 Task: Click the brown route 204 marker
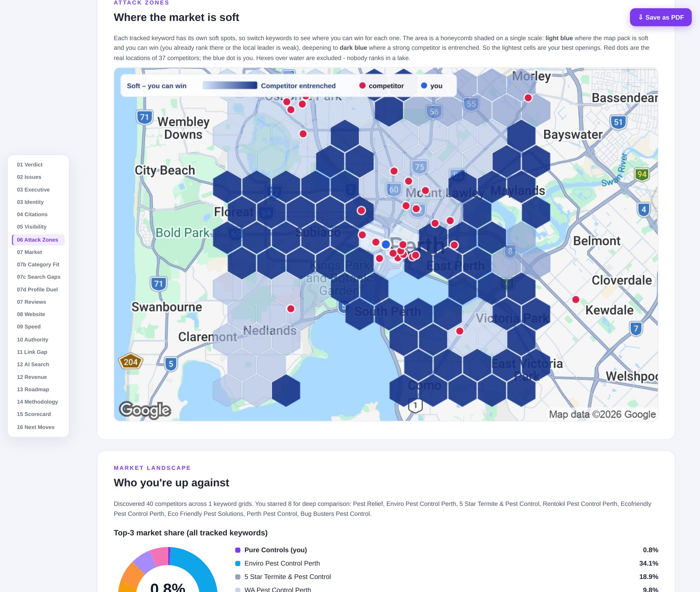(x=131, y=362)
